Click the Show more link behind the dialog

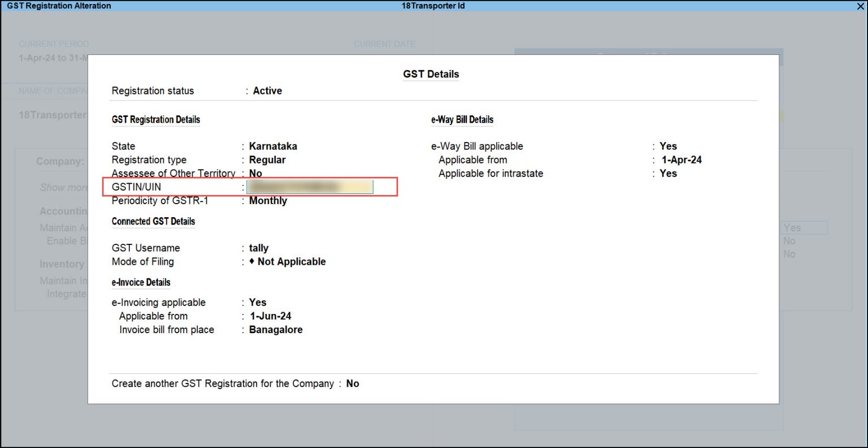64,187
